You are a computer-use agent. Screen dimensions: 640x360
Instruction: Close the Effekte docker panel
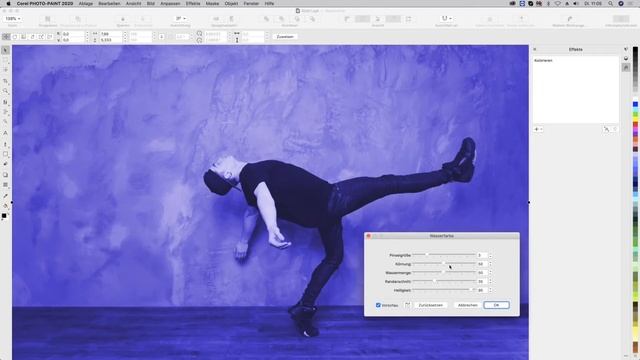[535, 49]
